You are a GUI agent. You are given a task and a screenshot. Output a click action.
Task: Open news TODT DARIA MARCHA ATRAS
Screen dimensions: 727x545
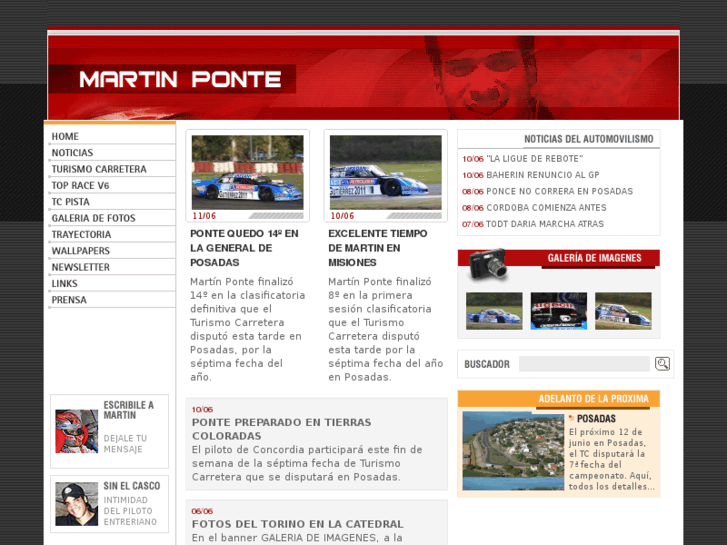[x=545, y=224]
